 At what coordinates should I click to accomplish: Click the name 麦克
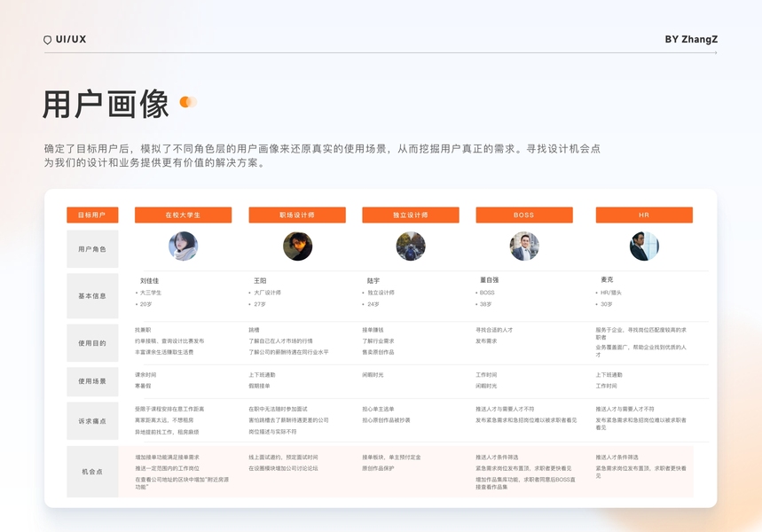(x=607, y=280)
